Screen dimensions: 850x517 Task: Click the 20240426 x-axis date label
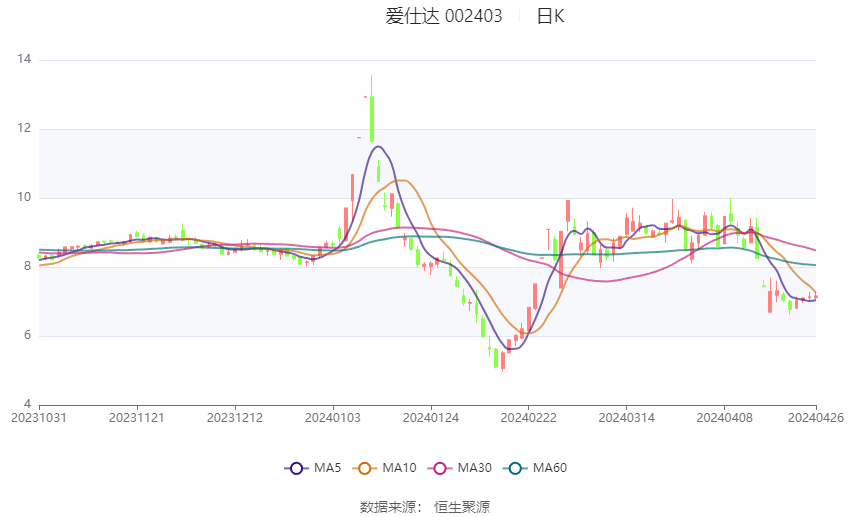pyautogui.click(x=816, y=418)
